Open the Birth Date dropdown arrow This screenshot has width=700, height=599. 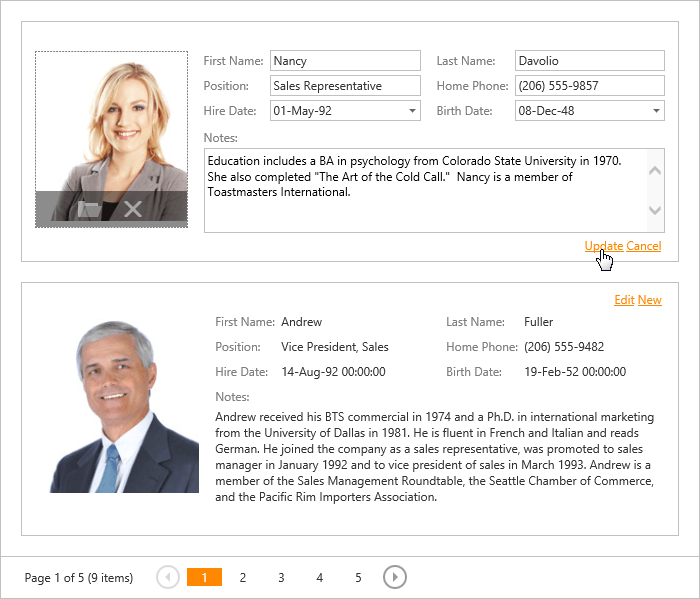pos(656,111)
